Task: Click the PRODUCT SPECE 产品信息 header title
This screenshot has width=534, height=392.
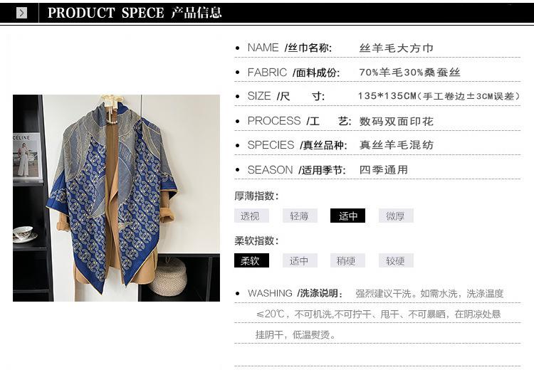Action: click(x=135, y=13)
